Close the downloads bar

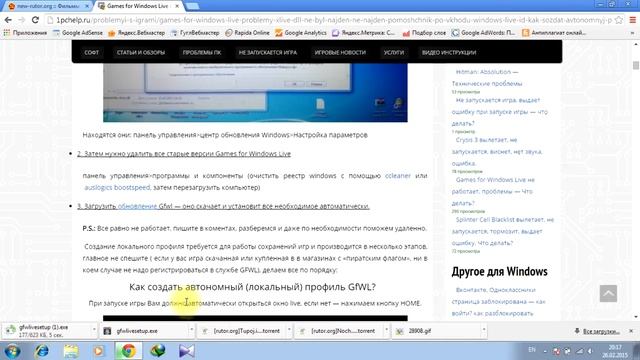click(x=631, y=331)
